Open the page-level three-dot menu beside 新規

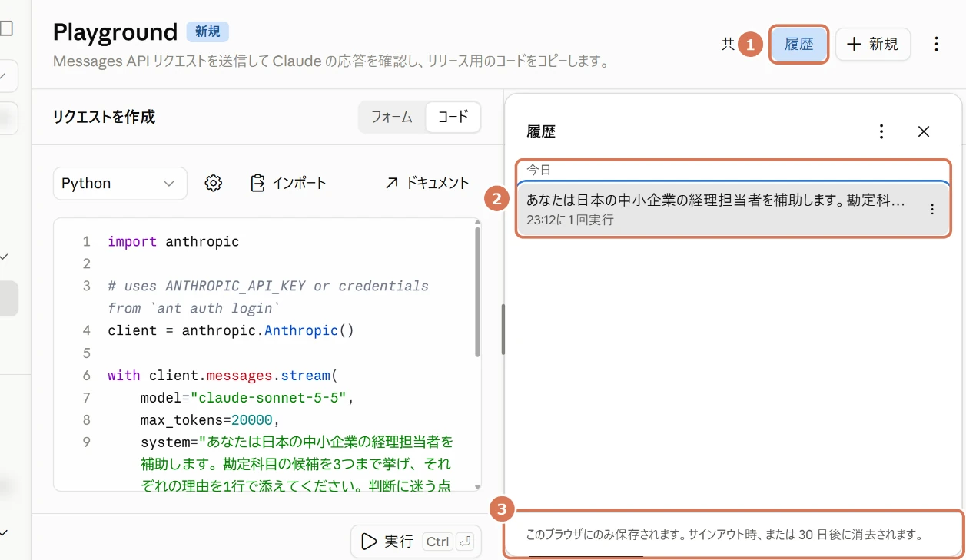[936, 44]
